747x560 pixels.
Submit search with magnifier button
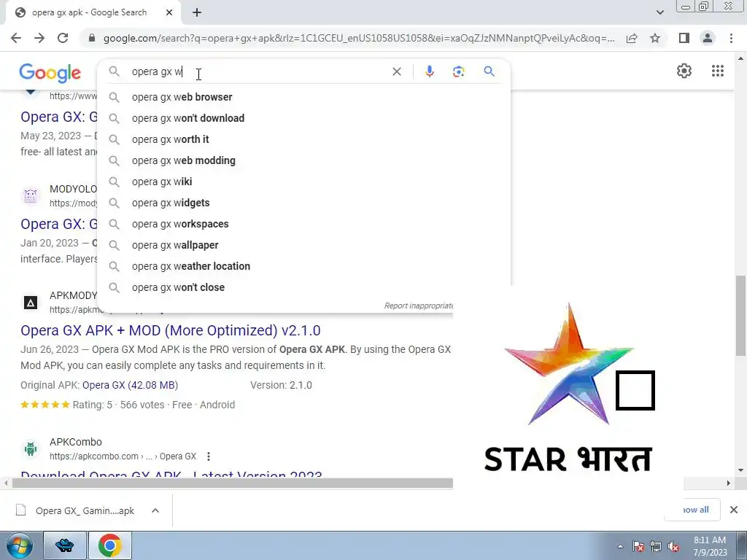click(489, 71)
